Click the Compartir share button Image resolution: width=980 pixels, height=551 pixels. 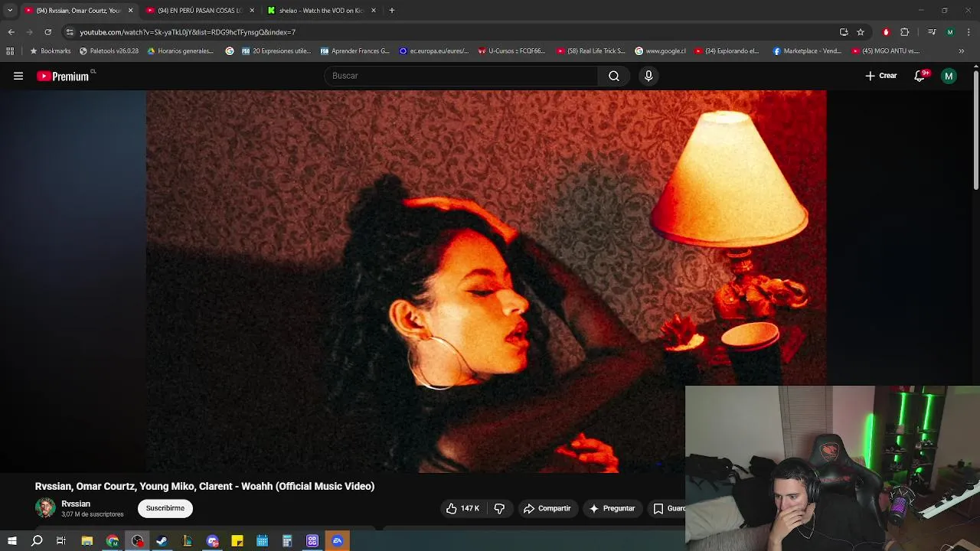tap(547, 508)
